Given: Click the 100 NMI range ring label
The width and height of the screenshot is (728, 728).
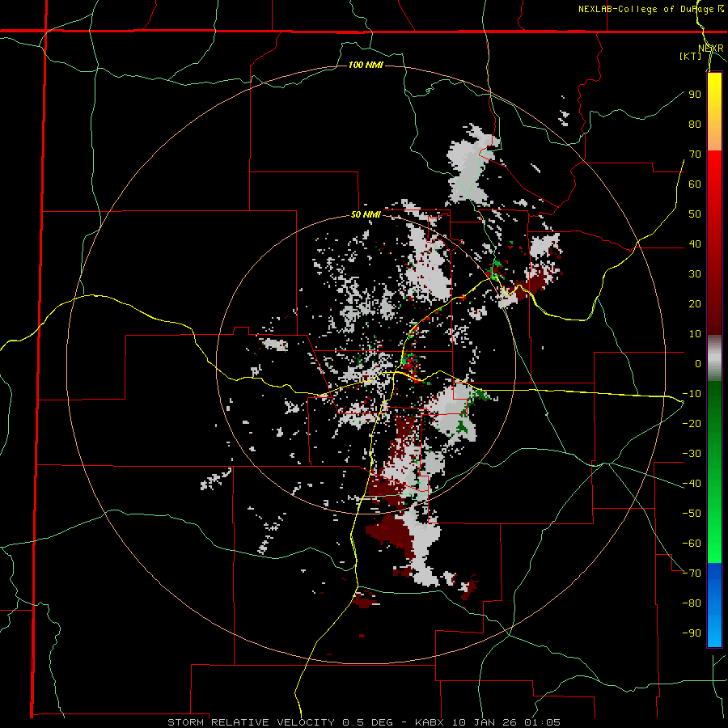Looking at the screenshot, I should pyautogui.click(x=366, y=65).
